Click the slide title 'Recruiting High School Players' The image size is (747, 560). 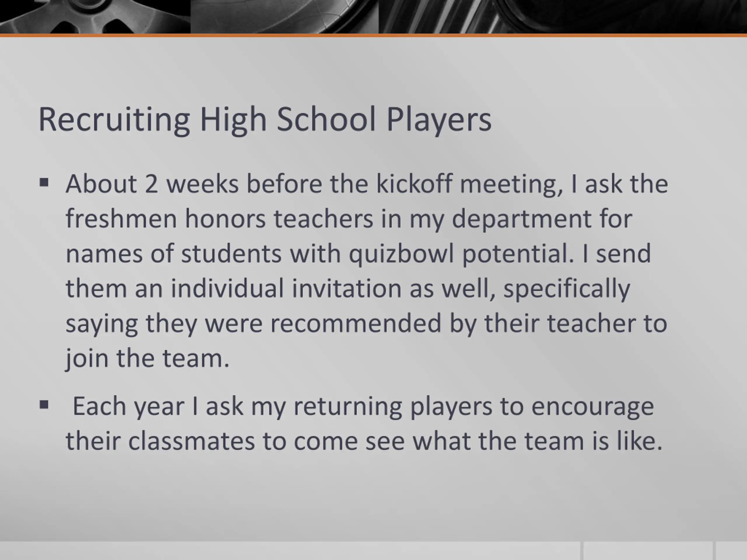coord(265,120)
